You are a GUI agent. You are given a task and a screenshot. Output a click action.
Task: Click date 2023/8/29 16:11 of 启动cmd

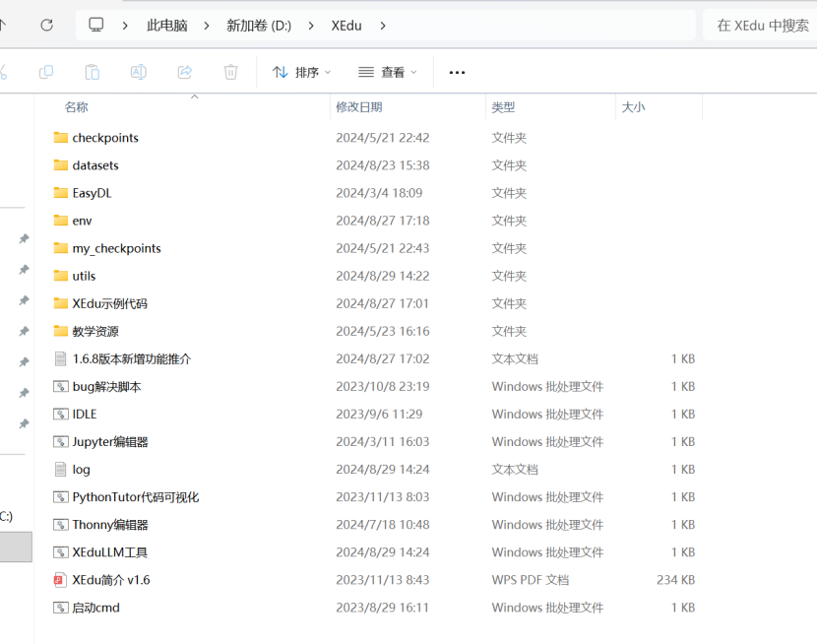(x=383, y=608)
